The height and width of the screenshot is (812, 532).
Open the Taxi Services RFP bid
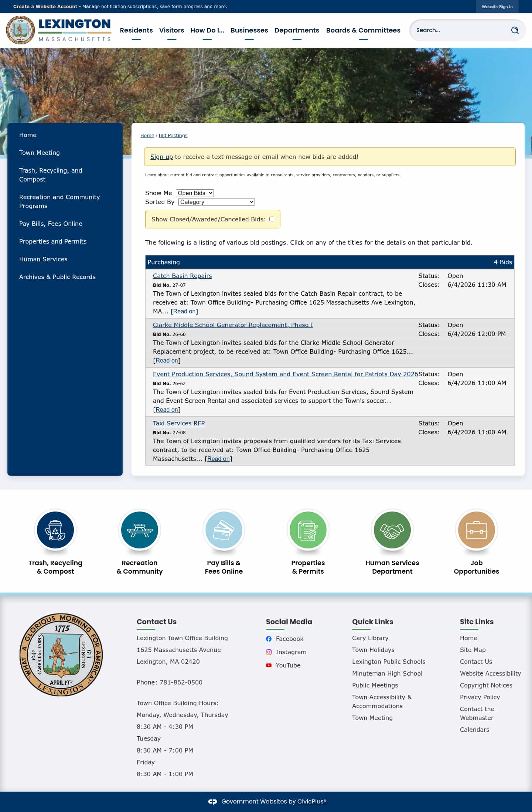(x=179, y=423)
